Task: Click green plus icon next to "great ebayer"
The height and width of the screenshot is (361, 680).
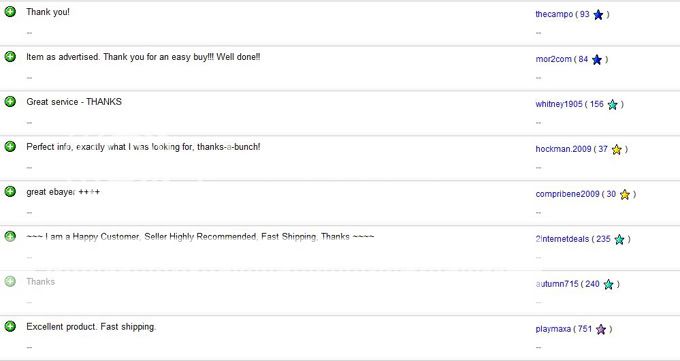Action: pyautogui.click(x=10, y=191)
